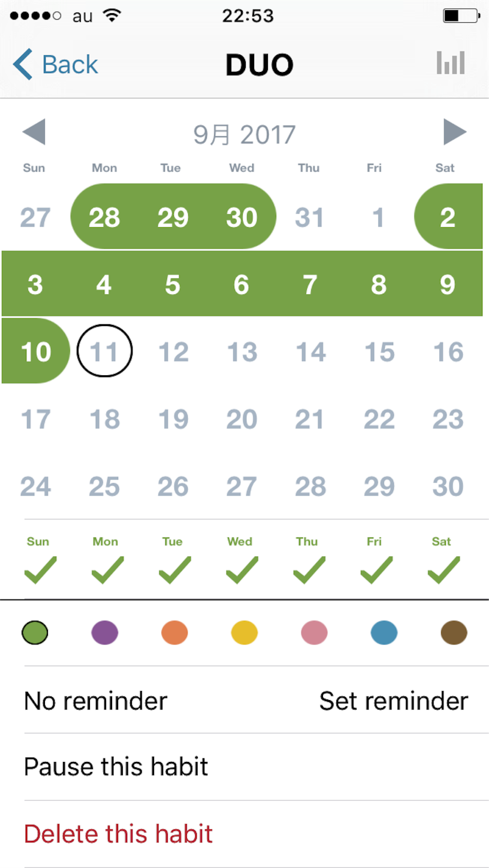
Task: Mark today's date 11 as done
Action: [x=105, y=351]
